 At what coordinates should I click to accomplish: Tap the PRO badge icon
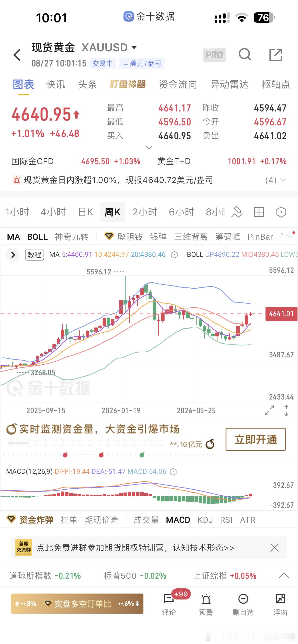click(214, 55)
